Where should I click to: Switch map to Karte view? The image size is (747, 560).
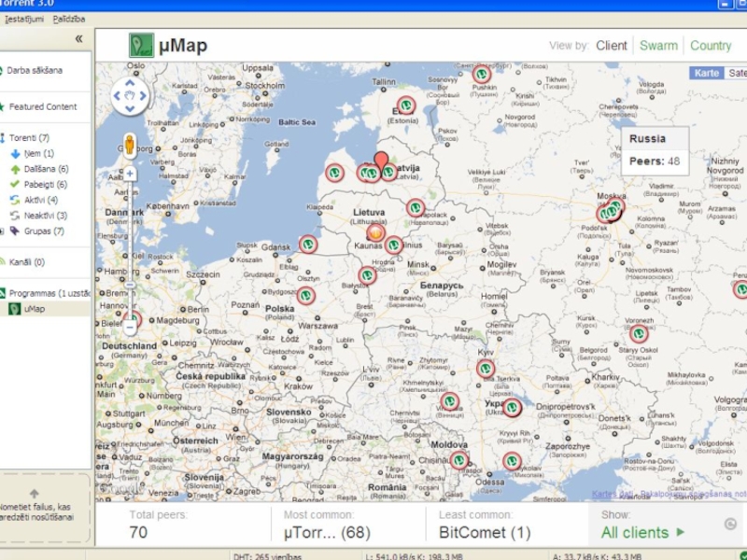706,73
